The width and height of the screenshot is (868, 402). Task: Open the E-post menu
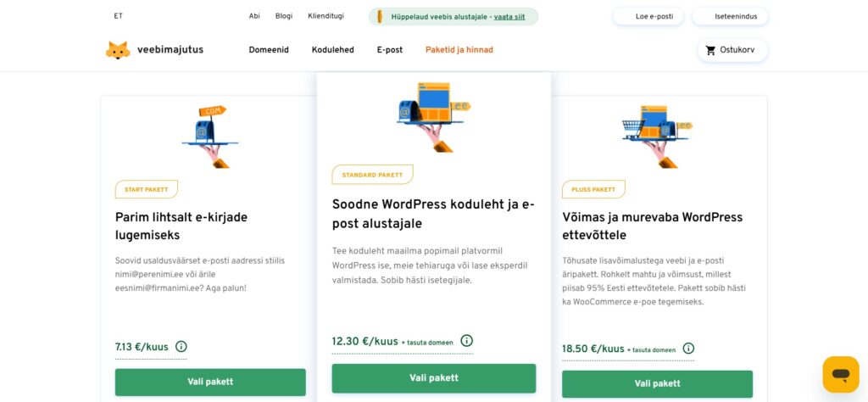tap(390, 50)
